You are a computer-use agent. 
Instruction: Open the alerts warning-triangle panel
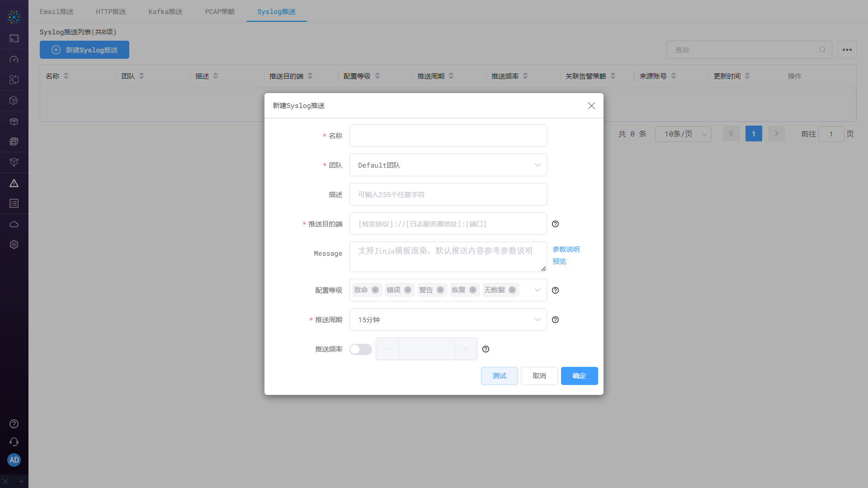coord(14,183)
